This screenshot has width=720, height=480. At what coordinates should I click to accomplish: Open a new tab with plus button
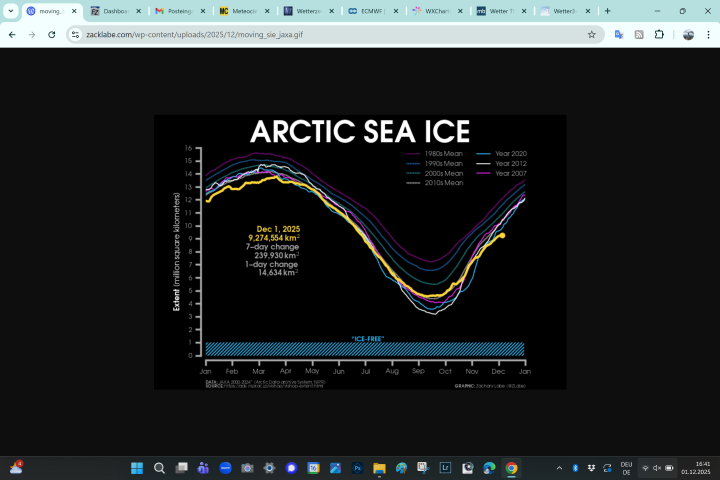pyautogui.click(x=607, y=11)
